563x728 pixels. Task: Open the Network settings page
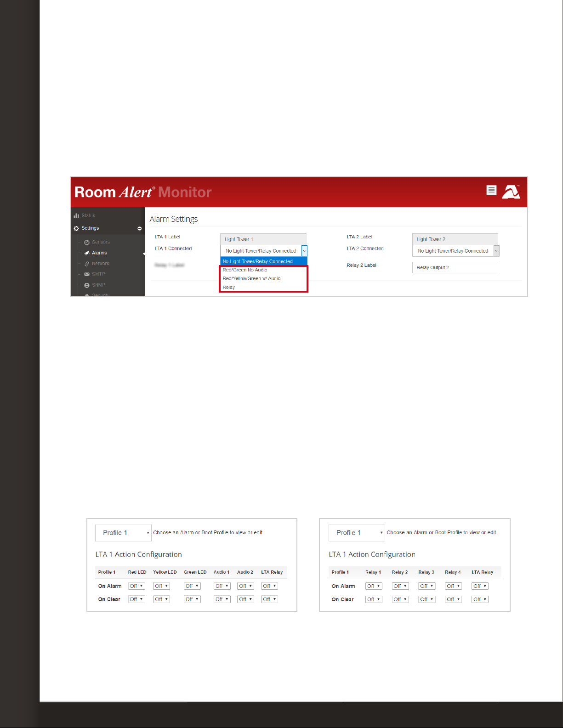coord(100,264)
